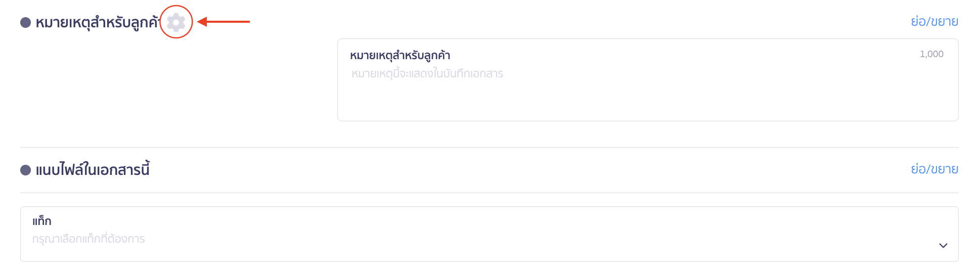Toggle ย่อ/ขยาย for แนบไฟล์ในเอกสารนี้ section
The image size is (980, 274).
click(934, 169)
